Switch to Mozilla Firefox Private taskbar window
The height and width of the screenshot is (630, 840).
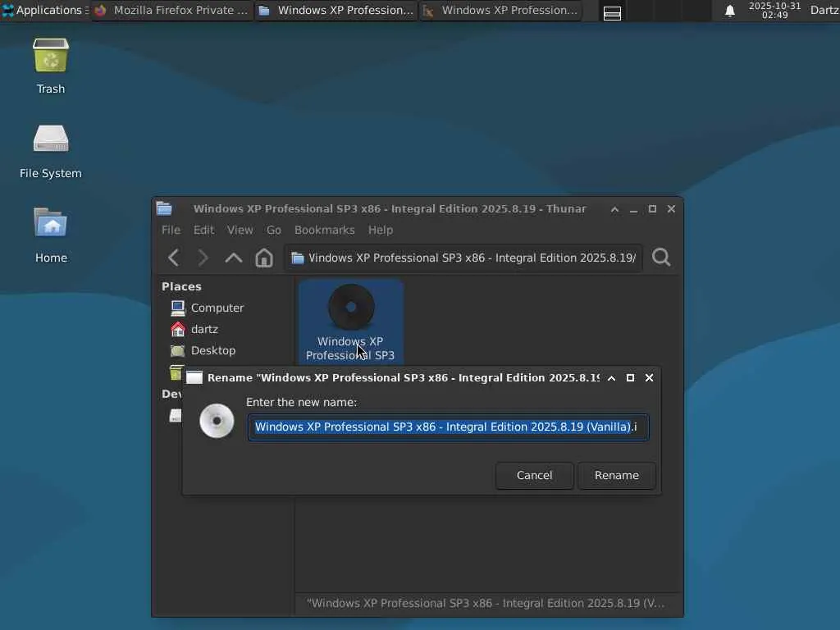coord(171,10)
